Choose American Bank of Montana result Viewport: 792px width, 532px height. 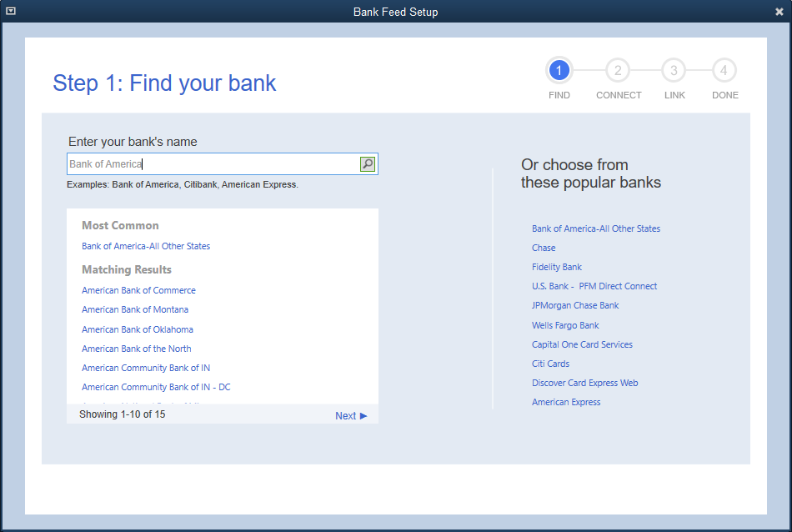coord(135,309)
